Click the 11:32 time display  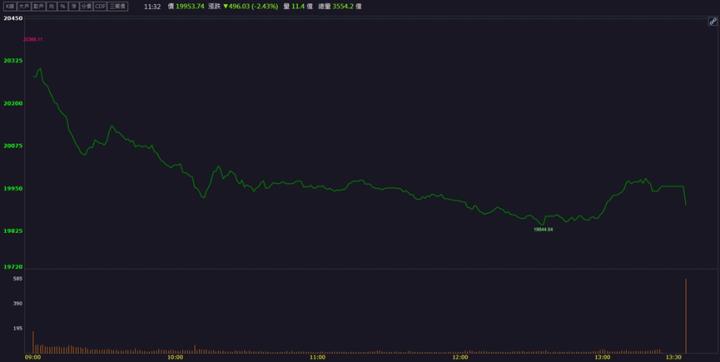[152, 6]
